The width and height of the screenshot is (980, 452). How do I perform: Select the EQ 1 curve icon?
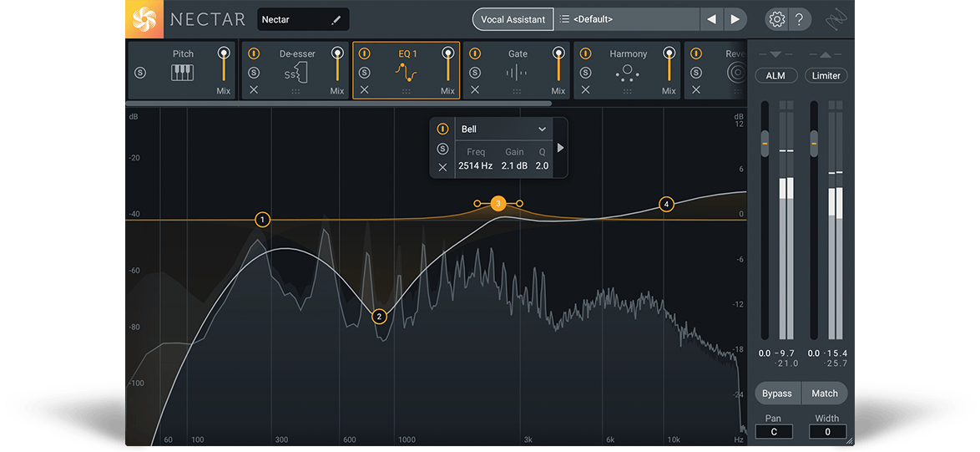406,74
